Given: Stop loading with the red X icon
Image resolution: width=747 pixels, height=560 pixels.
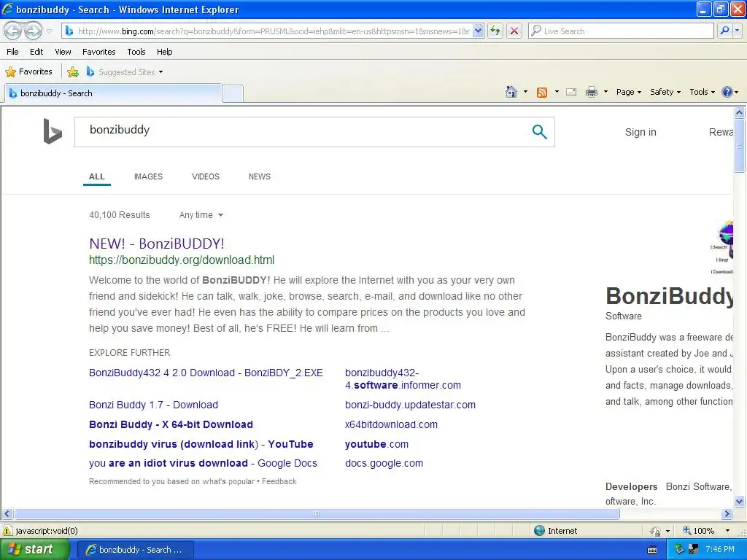Looking at the screenshot, I should pyautogui.click(x=514, y=31).
